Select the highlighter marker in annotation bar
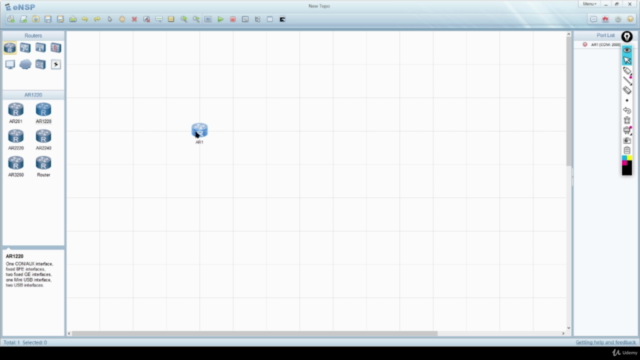 [627, 90]
